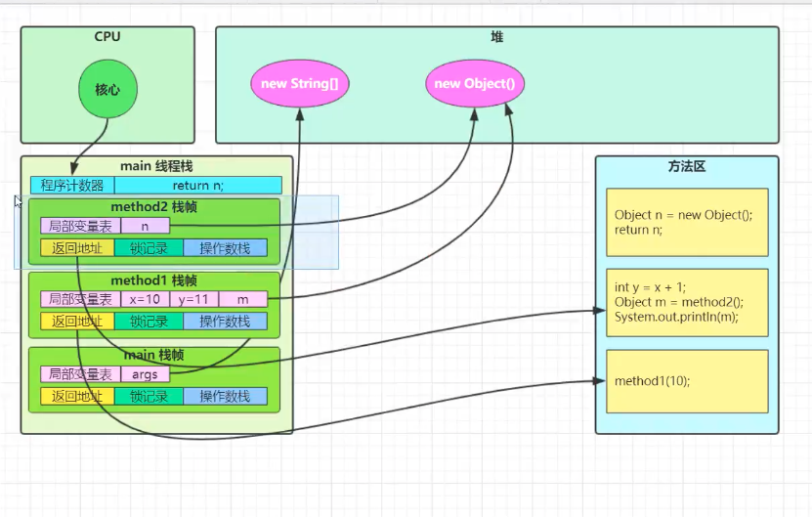This screenshot has height=517, width=812.
Task: Select the method1(10); code block
Action: pyautogui.click(x=687, y=381)
